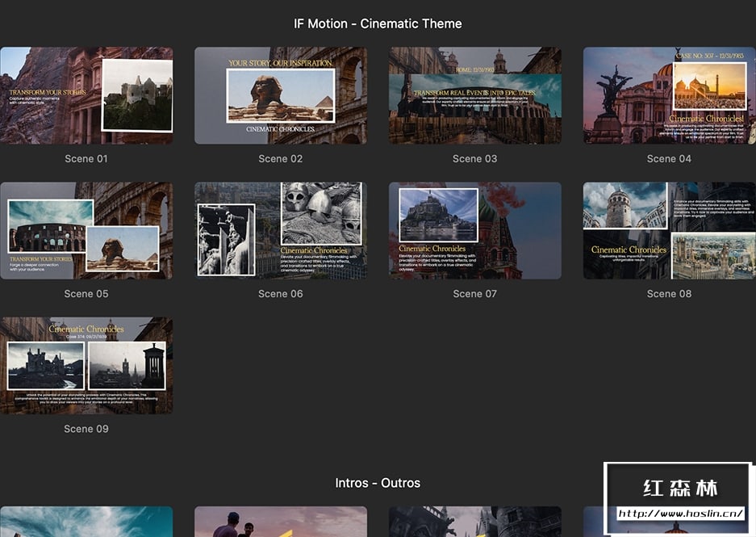756x537 pixels.
Task: Click the IF Motion - Cinematic Theme heading
Action: tap(378, 23)
